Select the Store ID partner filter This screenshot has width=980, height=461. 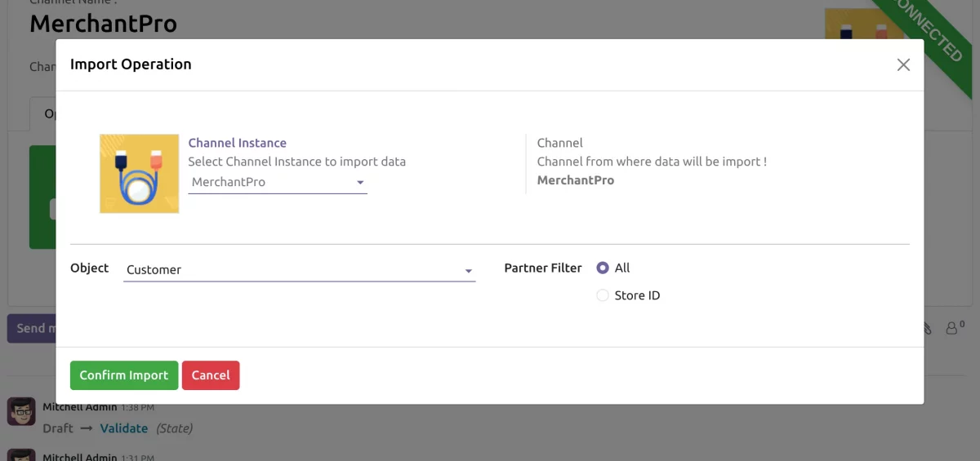pyautogui.click(x=603, y=295)
